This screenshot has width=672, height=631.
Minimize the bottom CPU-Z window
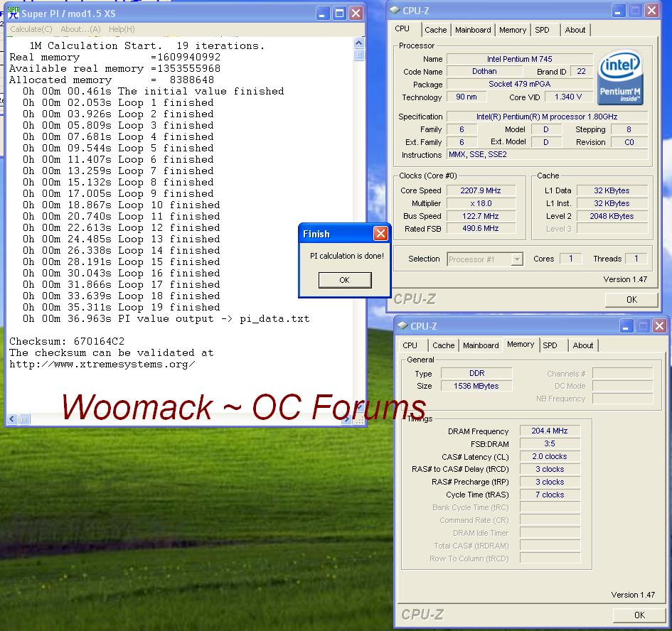click(x=626, y=326)
